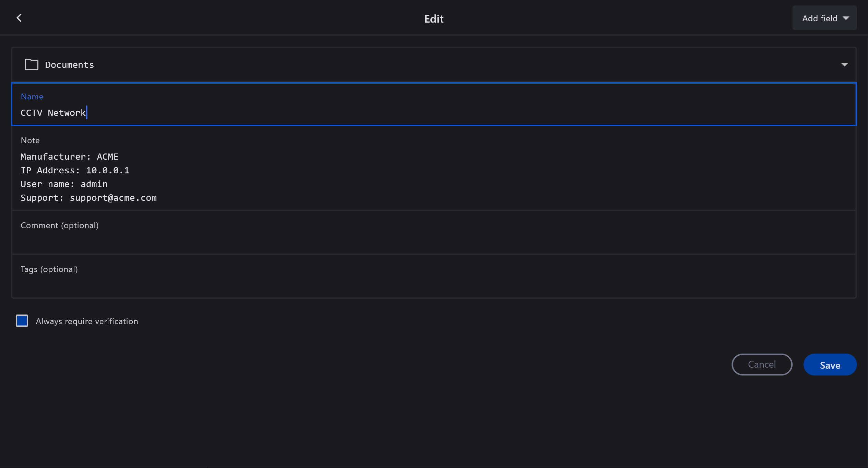
Task: Click the support@acme.com text in Note
Action: [x=113, y=198]
